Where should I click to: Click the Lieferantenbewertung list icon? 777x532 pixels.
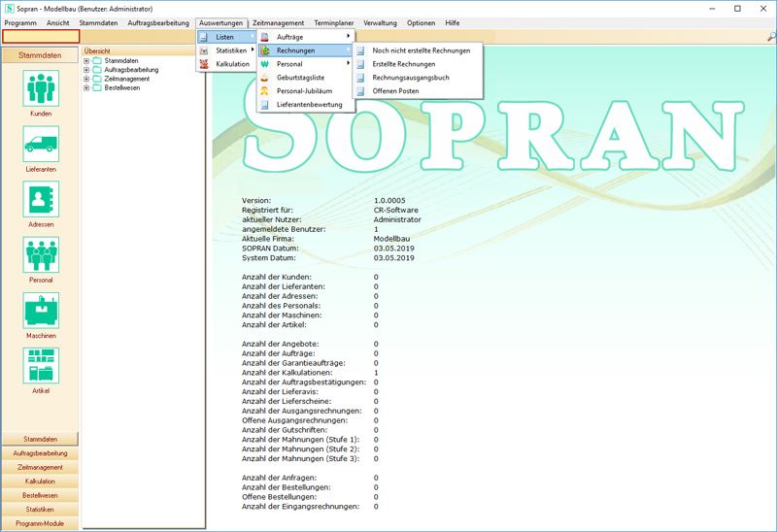(264, 105)
